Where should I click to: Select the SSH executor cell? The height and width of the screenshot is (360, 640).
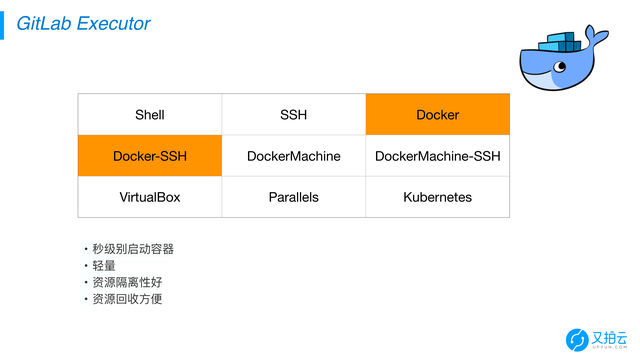click(293, 115)
